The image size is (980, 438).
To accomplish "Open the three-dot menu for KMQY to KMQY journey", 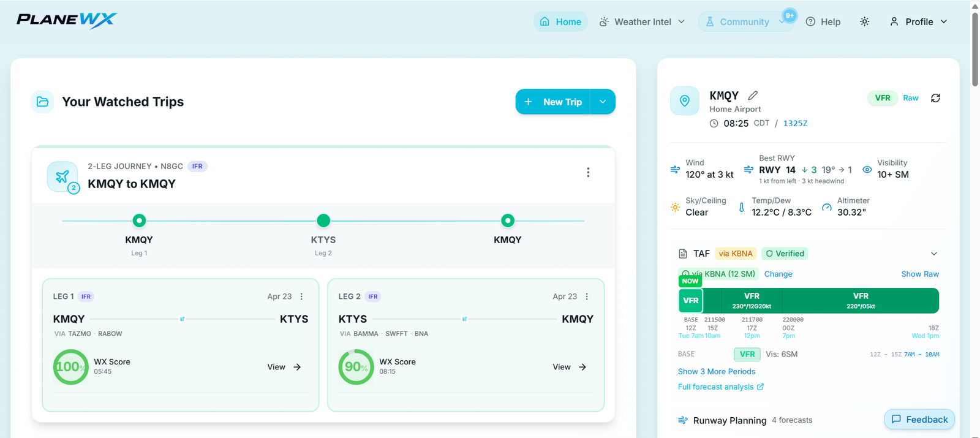I will point(588,173).
